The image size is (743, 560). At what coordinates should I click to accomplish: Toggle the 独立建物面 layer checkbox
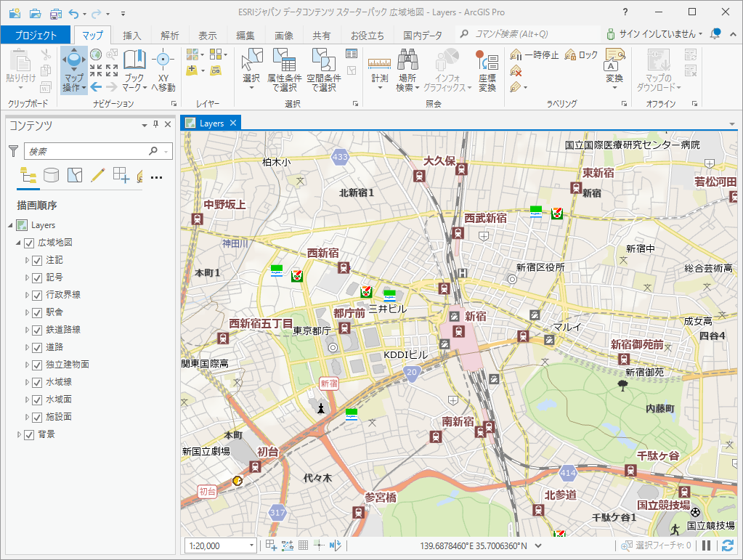point(37,365)
